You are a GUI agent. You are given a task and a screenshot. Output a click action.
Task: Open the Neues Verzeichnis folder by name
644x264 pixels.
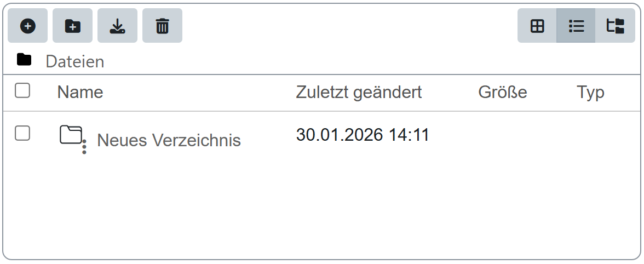(169, 141)
